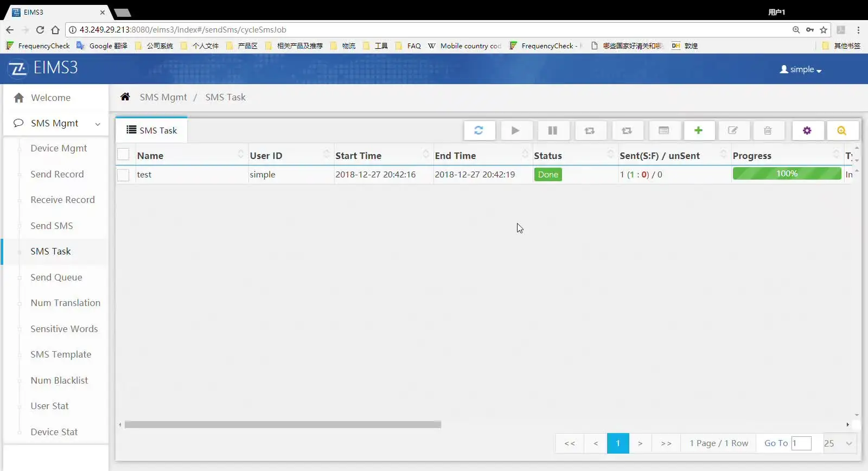This screenshot has height=471, width=868.
Task: Click the pause button in the SMS Task toolbar
Action: (552, 130)
